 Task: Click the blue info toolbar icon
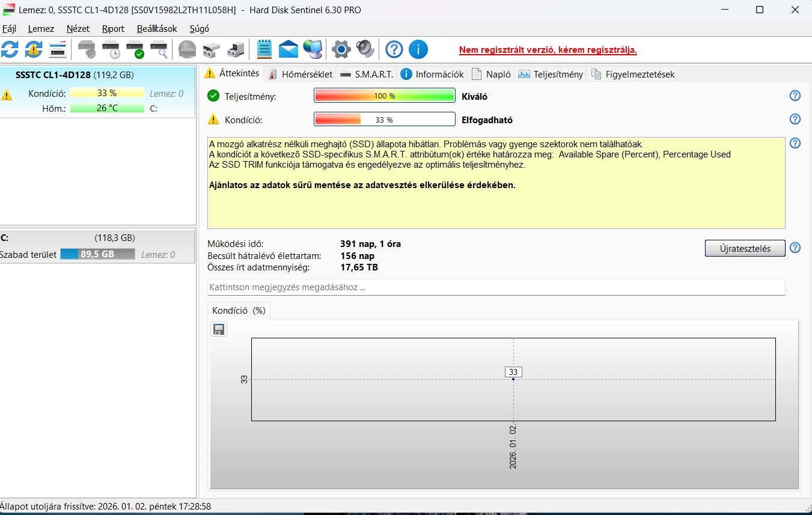click(418, 49)
